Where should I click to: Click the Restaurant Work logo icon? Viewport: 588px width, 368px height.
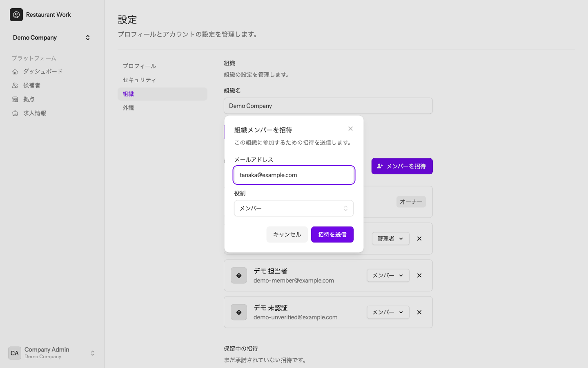(x=16, y=15)
